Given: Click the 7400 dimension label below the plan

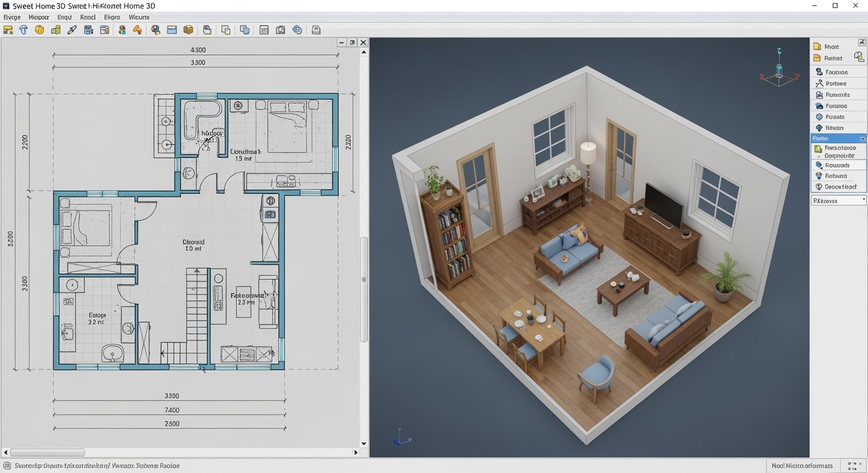Looking at the screenshot, I should (x=172, y=410).
